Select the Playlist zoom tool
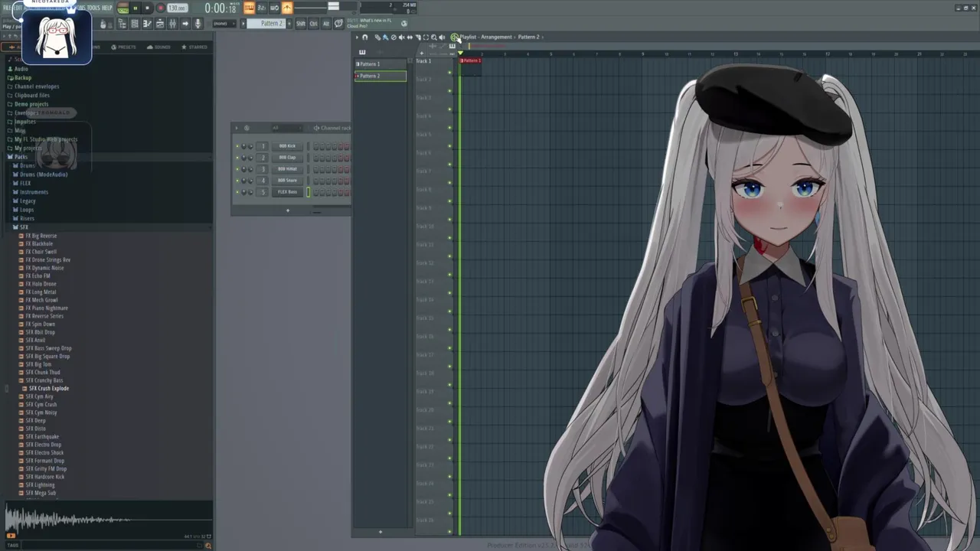The height and width of the screenshot is (551, 980). pyautogui.click(x=433, y=37)
